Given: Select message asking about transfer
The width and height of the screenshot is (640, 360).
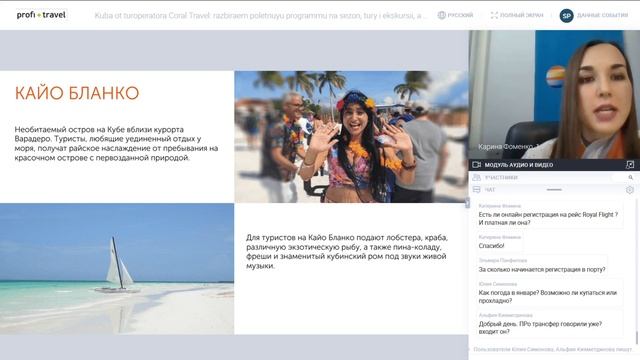Looking at the screenshot, I should coord(540,328).
